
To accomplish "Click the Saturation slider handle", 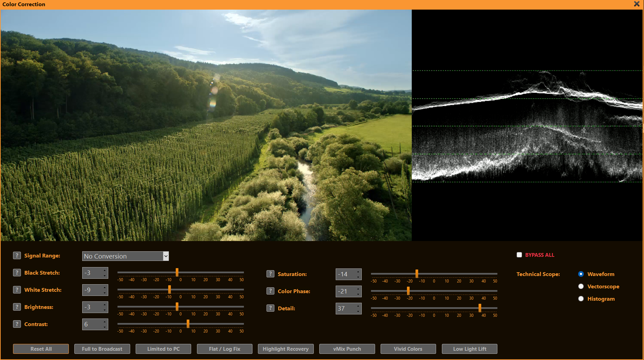I will pyautogui.click(x=417, y=273).
